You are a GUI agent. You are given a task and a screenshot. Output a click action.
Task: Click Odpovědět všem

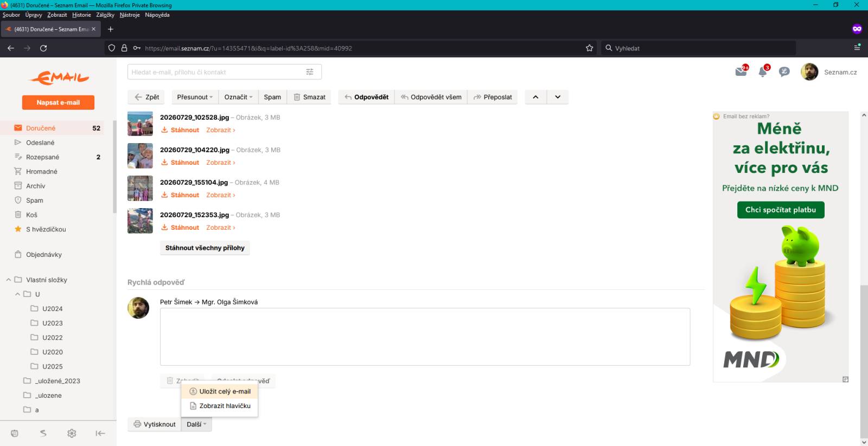click(x=431, y=97)
